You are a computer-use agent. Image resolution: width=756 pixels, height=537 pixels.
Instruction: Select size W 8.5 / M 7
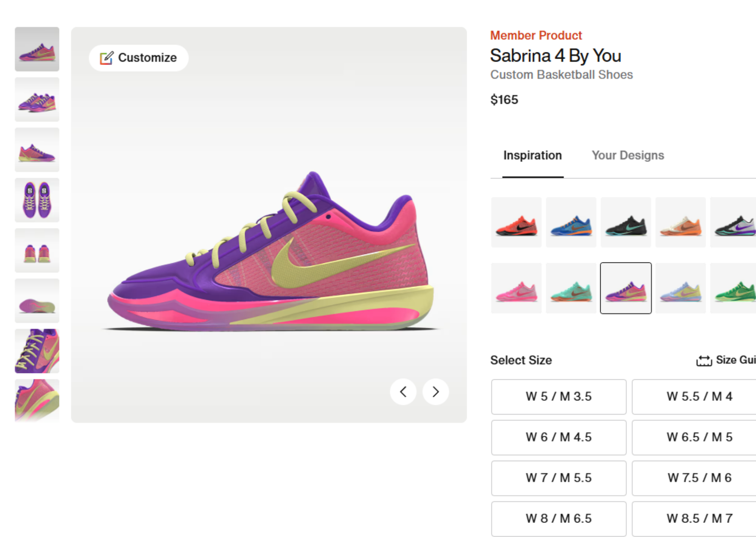(x=694, y=519)
